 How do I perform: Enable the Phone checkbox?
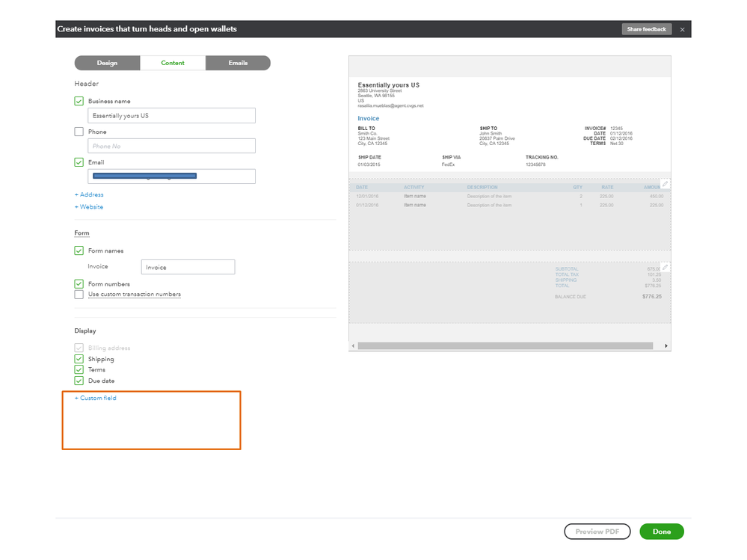79,132
